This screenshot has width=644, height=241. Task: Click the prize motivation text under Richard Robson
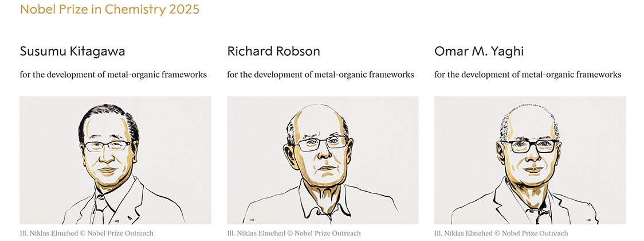[x=320, y=75]
